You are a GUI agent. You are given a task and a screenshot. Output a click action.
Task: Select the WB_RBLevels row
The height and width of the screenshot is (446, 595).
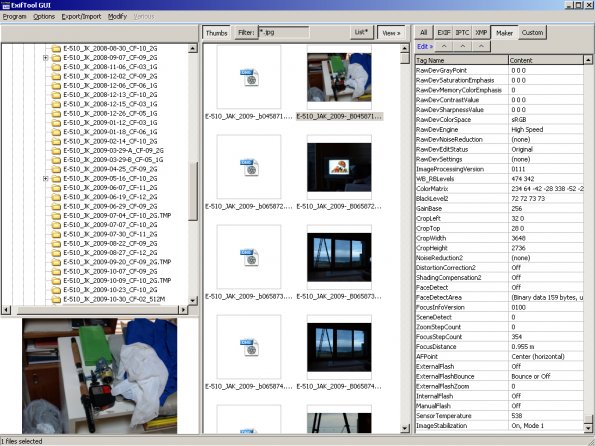tap(499, 179)
